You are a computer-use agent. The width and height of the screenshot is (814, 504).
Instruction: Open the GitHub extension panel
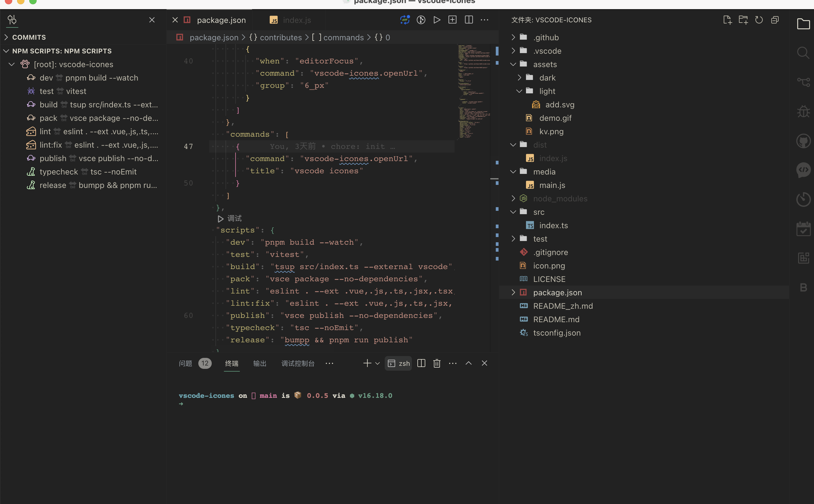pos(803,141)
